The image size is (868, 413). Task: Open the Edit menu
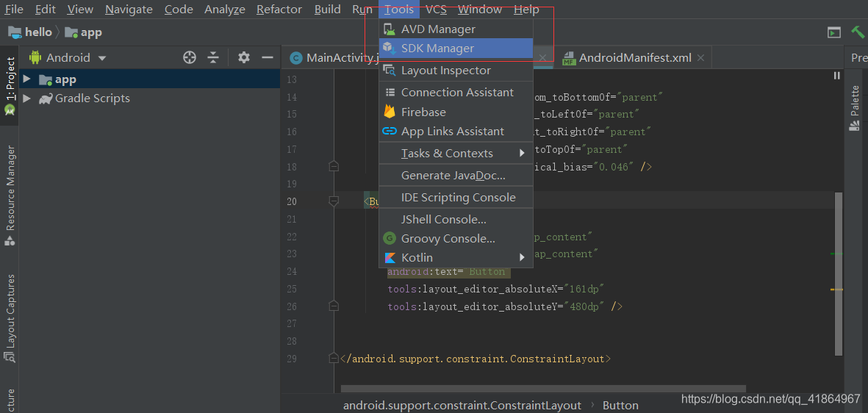pos(45,10)
